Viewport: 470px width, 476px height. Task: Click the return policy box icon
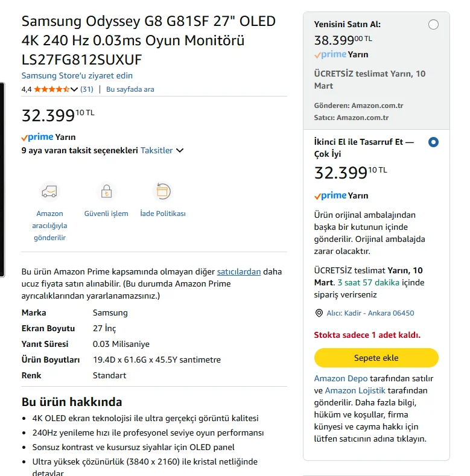[x=162, y=192]
